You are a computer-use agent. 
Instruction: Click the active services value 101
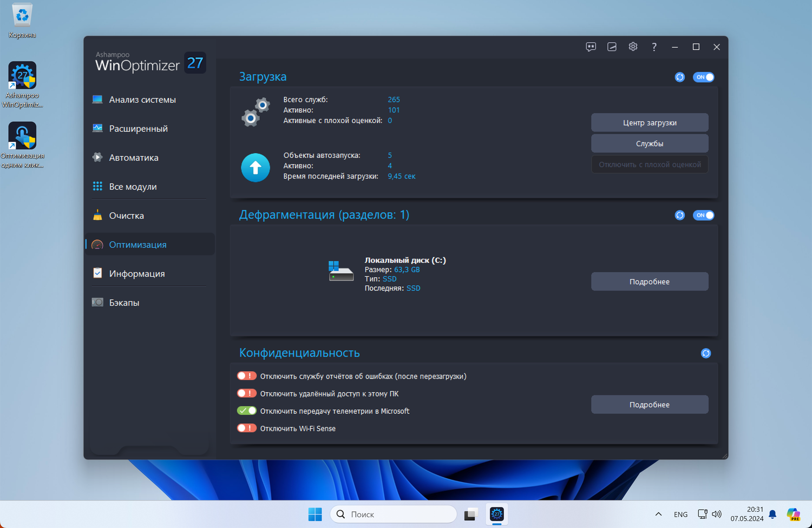(x=394, y=110)
